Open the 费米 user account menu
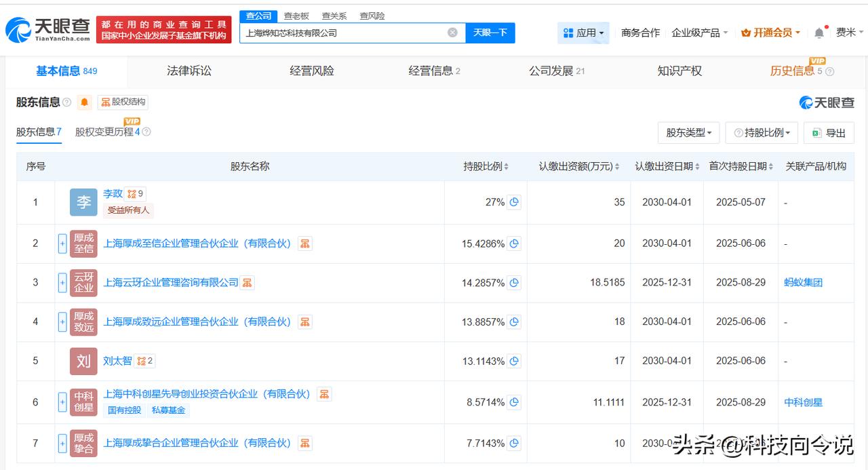868x470 pixels. (850, 33)
